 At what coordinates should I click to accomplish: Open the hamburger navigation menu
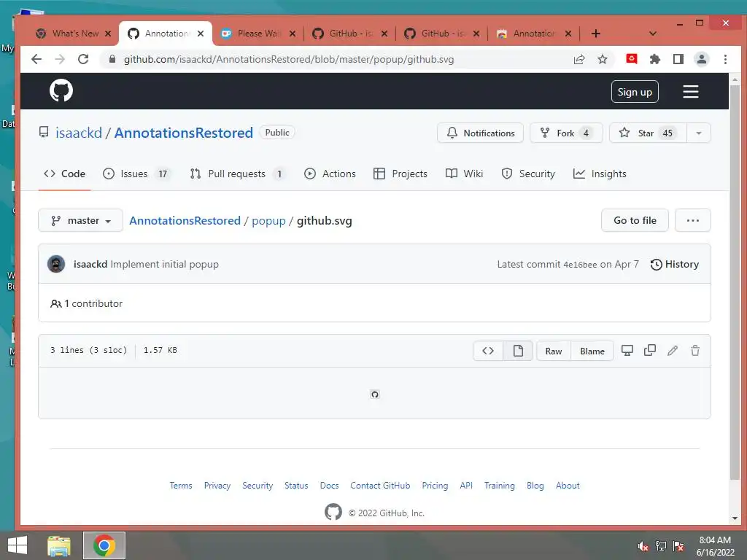click(x=690, y=91)
